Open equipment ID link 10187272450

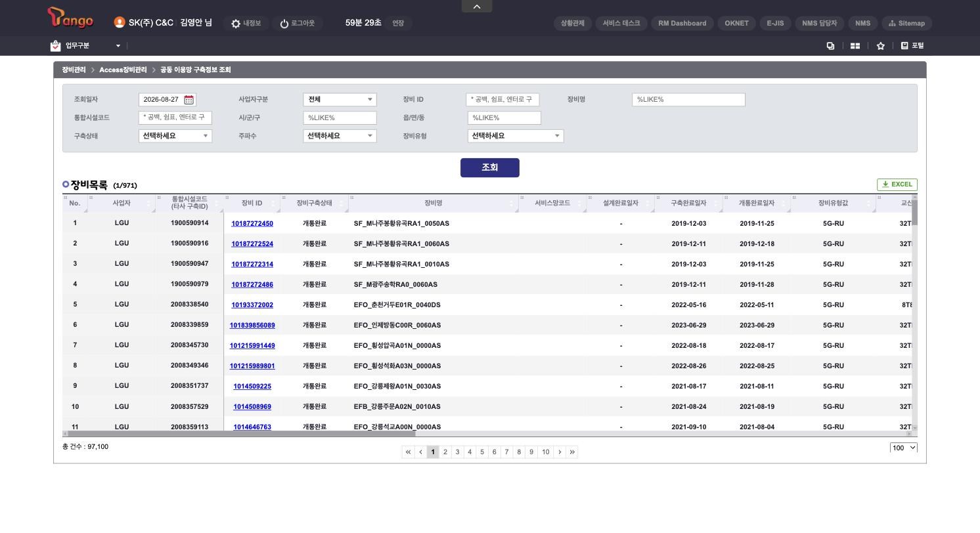tap(252, 224)
